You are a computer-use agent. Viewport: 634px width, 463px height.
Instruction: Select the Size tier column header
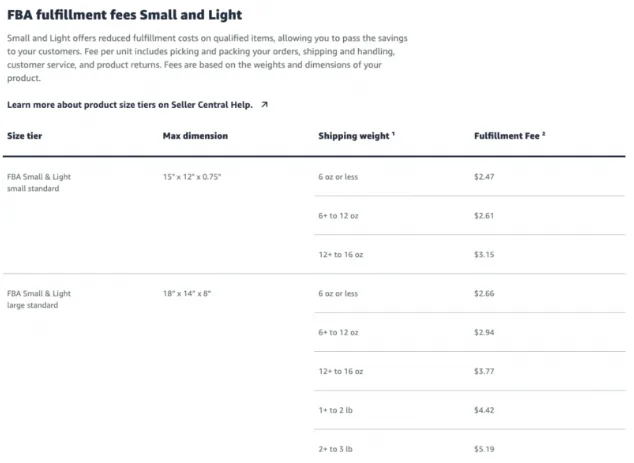tap(25, 136)
